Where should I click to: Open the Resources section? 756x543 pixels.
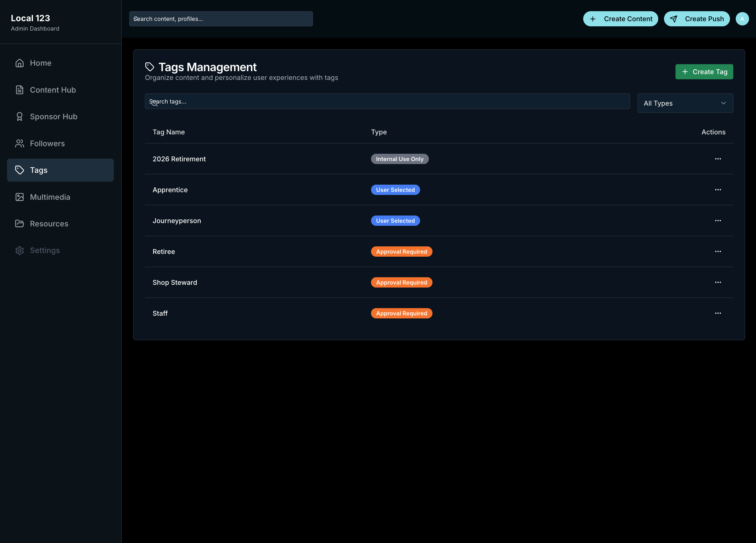point(60,224)
